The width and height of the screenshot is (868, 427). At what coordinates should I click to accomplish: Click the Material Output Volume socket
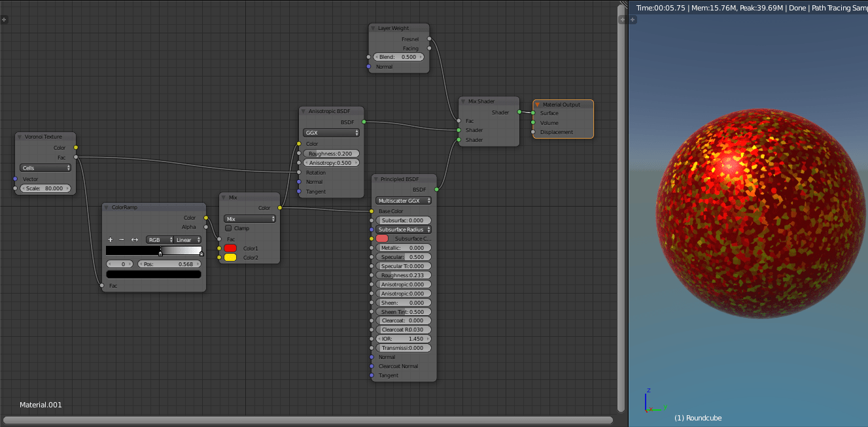tap(533, 122)
